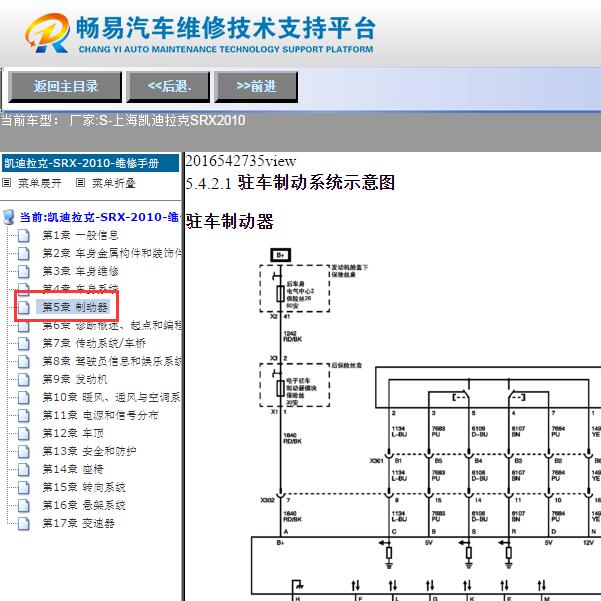Click page icon of 第15章 转向系统
Viewport: 601px width, 601px height.
(24, 488)
